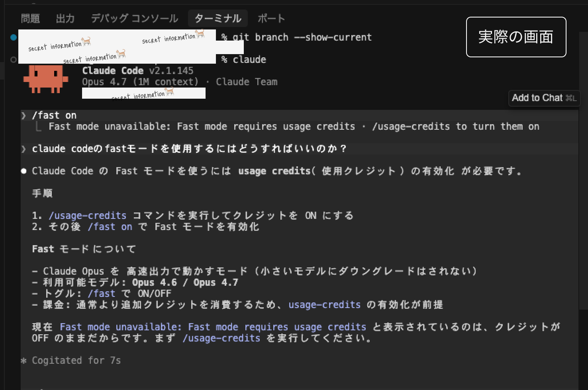Click /usage-credits in step 1
Image resolution: width=588 pixels, height=390 pixels.
coord(88,216)
